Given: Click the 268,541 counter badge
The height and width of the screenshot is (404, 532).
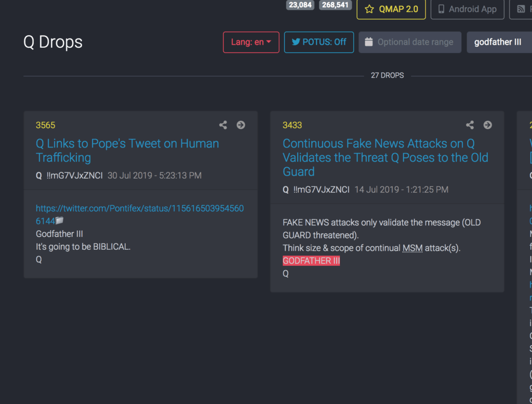Looking at the screenshot, I should point(336,5).
